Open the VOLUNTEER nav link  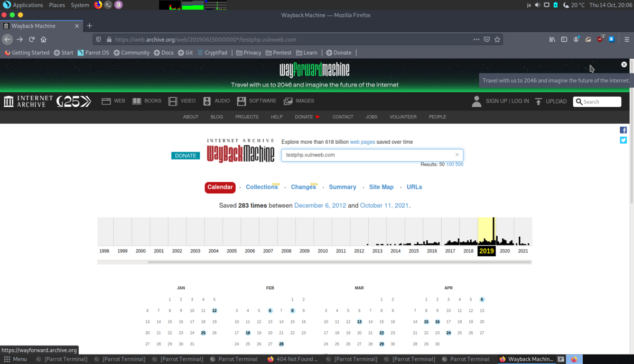[403, 117]
